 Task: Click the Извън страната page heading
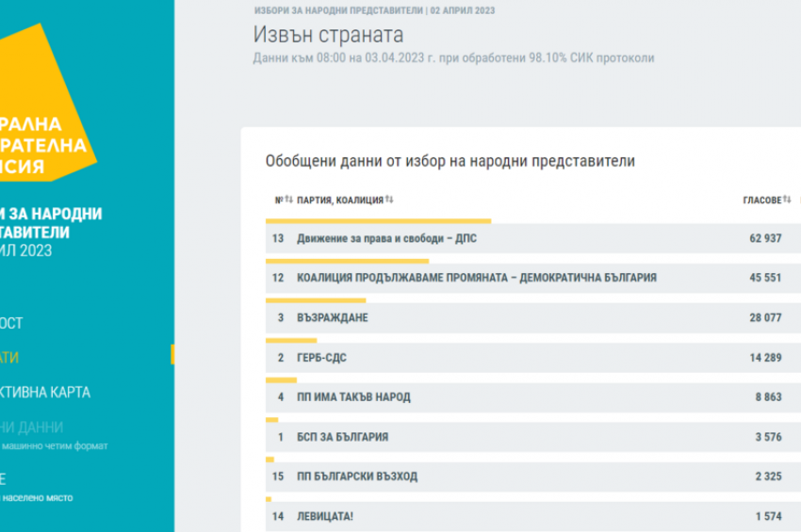(328, 36)
